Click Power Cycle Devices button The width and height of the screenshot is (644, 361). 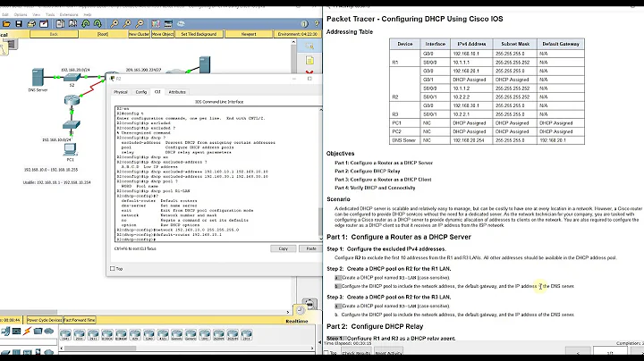click(45, 320)
